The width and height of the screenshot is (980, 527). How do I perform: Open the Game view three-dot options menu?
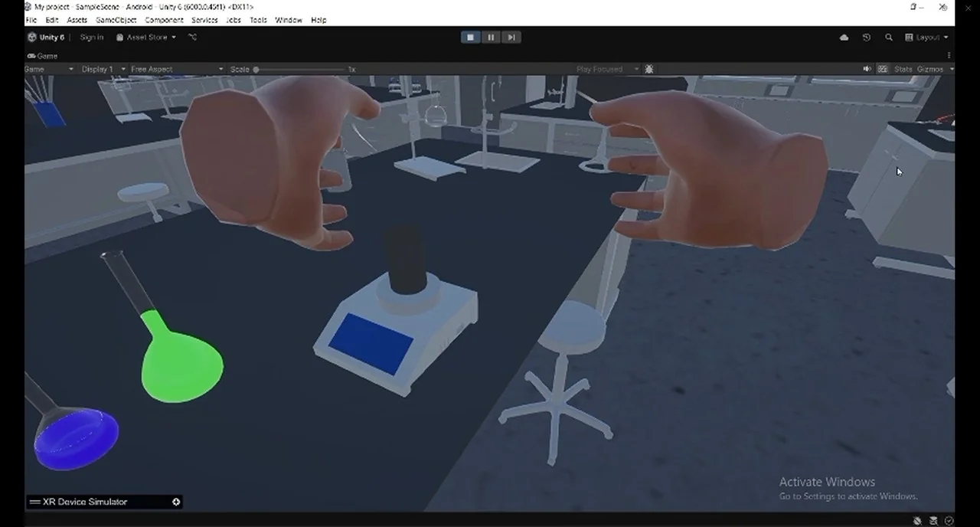point(949,56)
